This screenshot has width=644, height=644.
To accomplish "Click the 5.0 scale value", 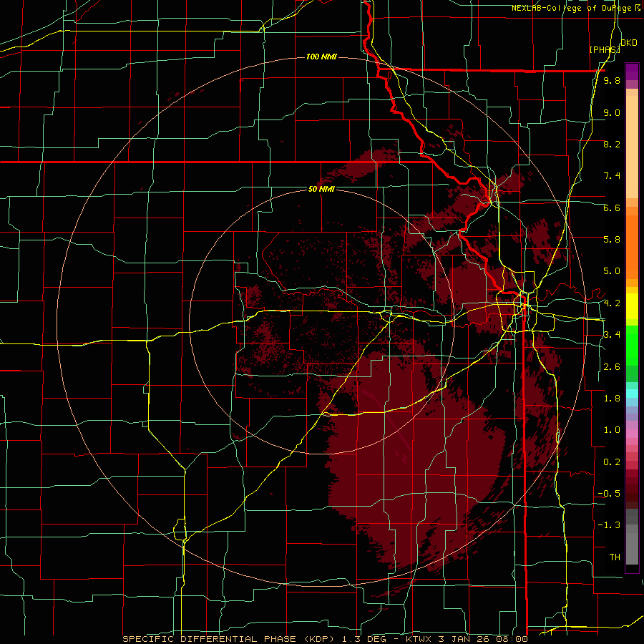I will (612, 271).
